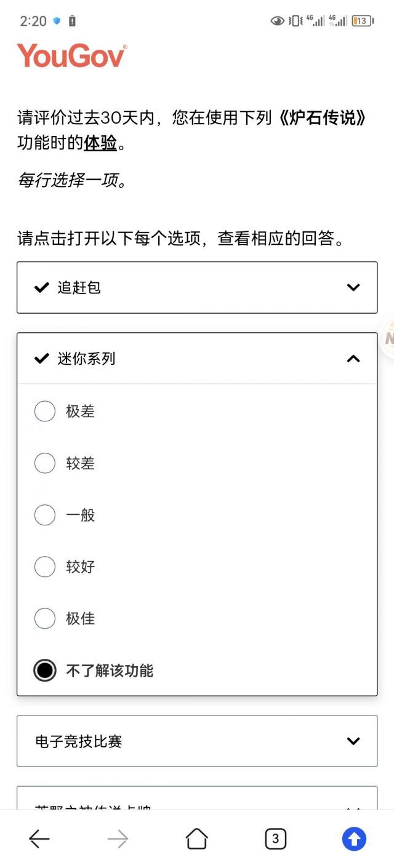Image resolution: width=394 pixels, height=868 pixels.
Task: Collapse the 迷你系列 section chevron
Action: 353,359
